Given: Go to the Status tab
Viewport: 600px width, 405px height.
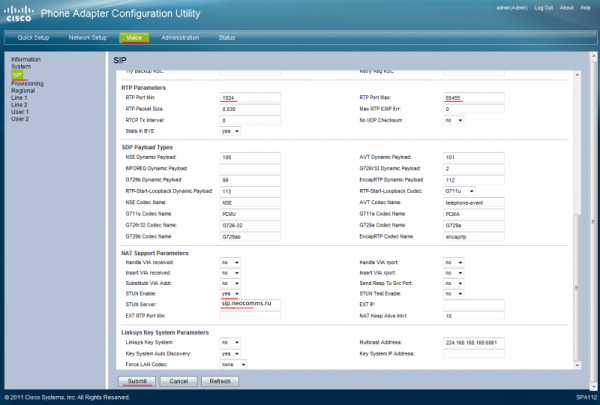Looking at the screenshot, I should (x=227, y=37).
